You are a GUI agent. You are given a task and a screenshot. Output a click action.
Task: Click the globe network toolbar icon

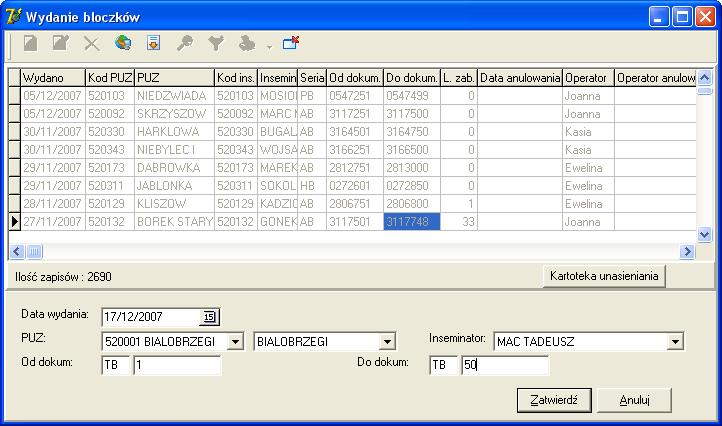point(122,43)
